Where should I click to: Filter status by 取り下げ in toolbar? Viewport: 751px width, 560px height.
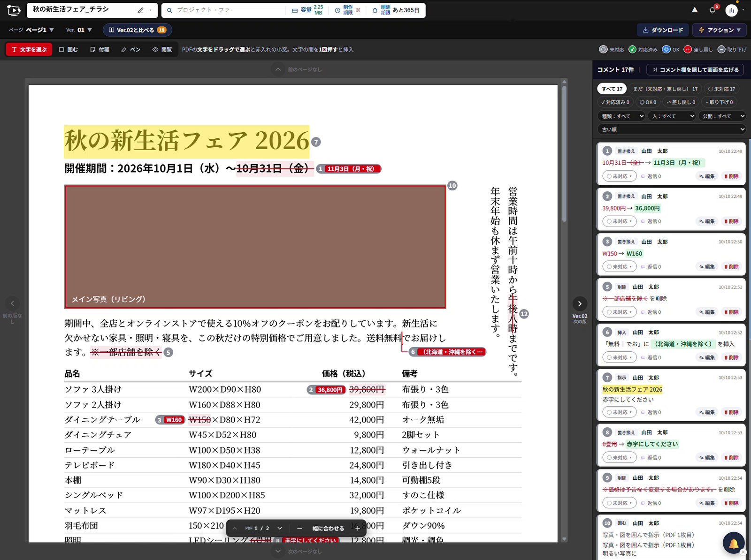coord(732,49)
